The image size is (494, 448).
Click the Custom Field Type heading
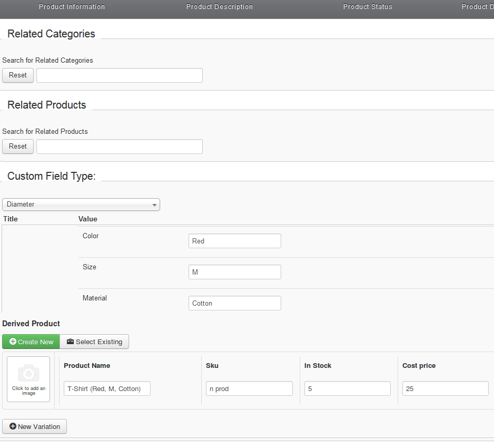coord(52,176)
